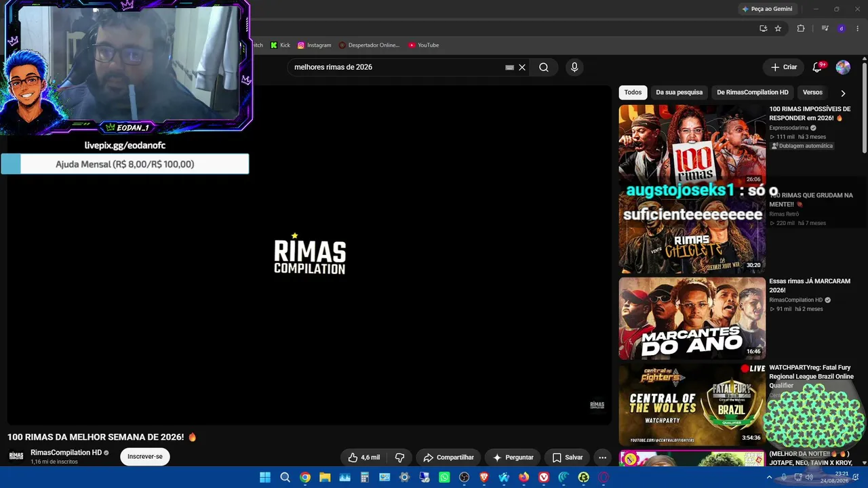
Task: Open the on-screen keyboard icon in search box
Action: [509, 67]
